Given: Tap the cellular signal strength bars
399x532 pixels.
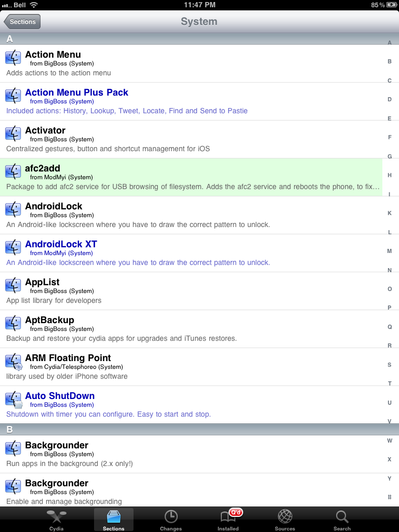Looking at the screenshot, I should [x=7, y=5].
